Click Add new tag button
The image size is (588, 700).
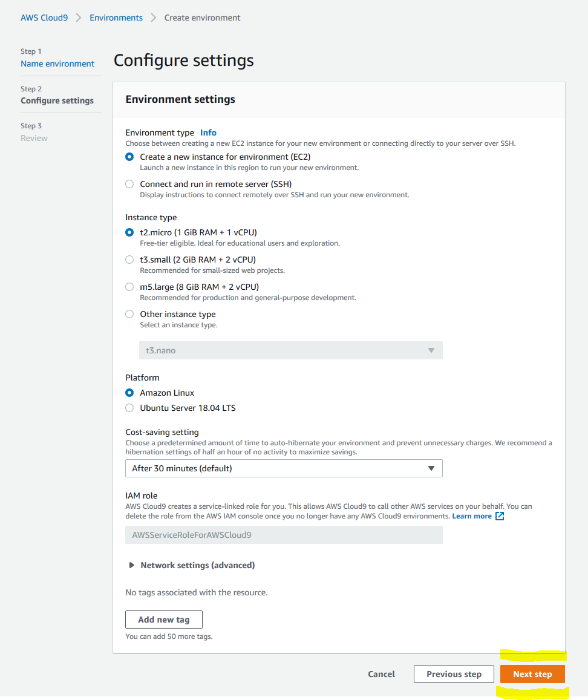164,620
